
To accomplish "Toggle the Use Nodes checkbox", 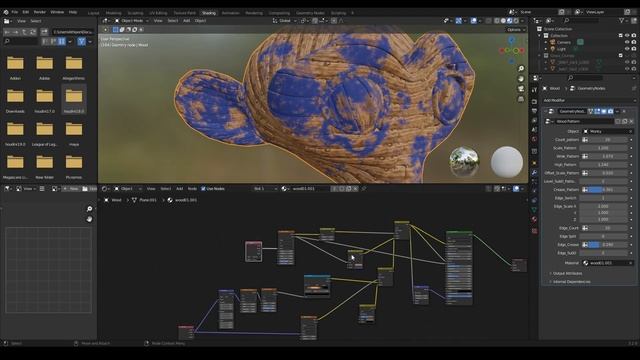I will point(203,189).
